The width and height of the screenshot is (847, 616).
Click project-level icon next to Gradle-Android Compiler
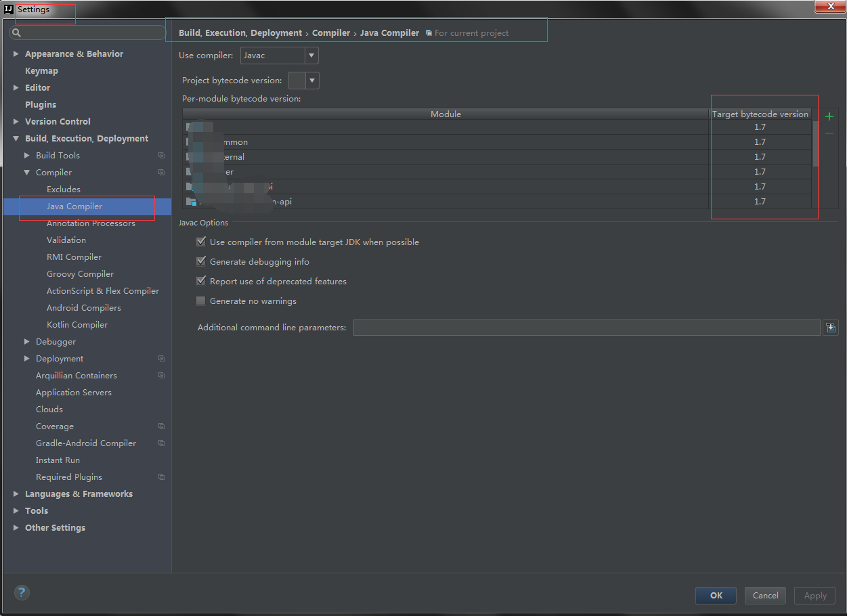tap(161, 443)
